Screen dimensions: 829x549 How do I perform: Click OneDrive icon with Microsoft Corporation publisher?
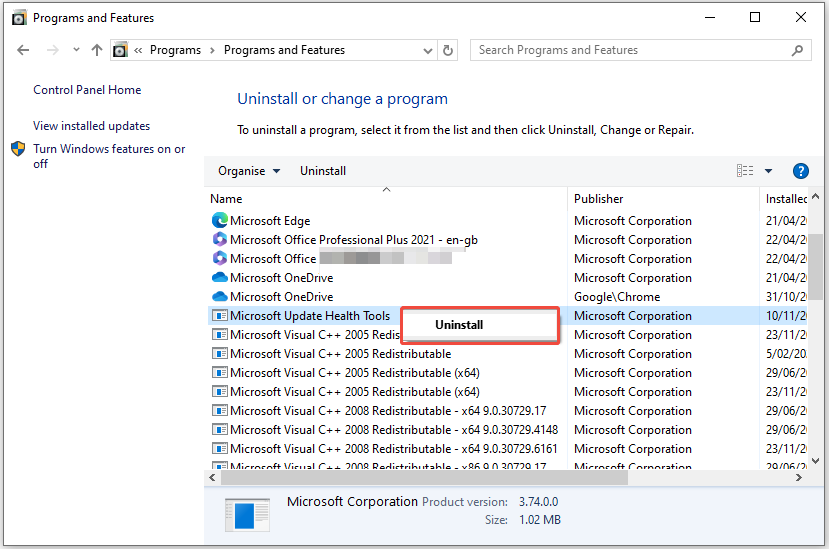(219, 277)
